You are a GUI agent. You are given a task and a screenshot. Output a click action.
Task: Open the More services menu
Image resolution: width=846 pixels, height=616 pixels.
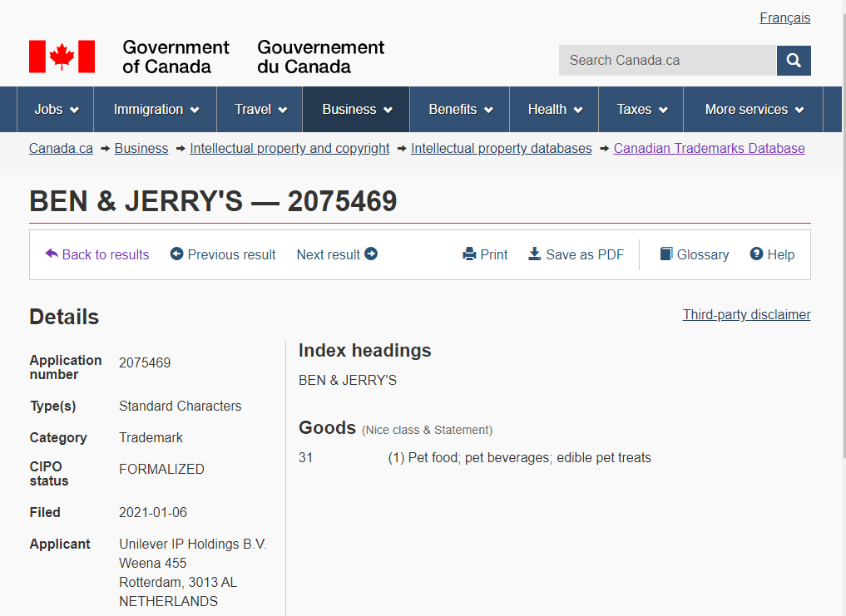tap(753, 110)
